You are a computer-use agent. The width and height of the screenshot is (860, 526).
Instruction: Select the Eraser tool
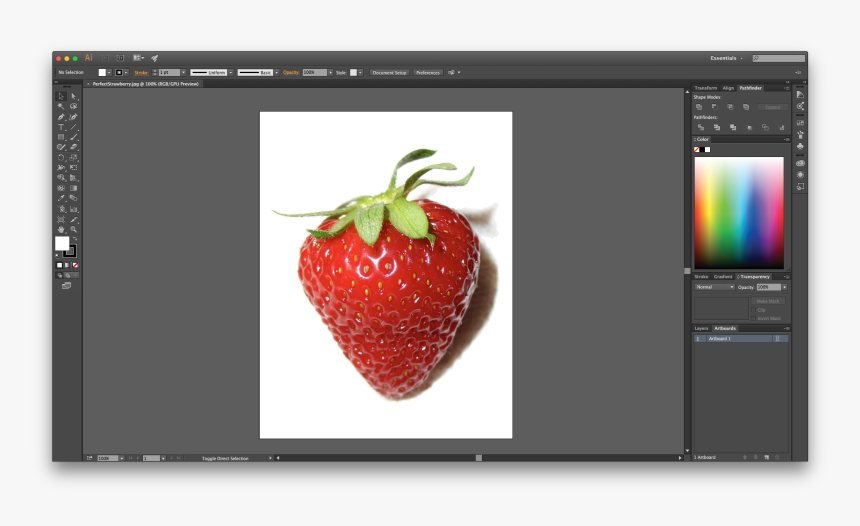coord(73,147)
